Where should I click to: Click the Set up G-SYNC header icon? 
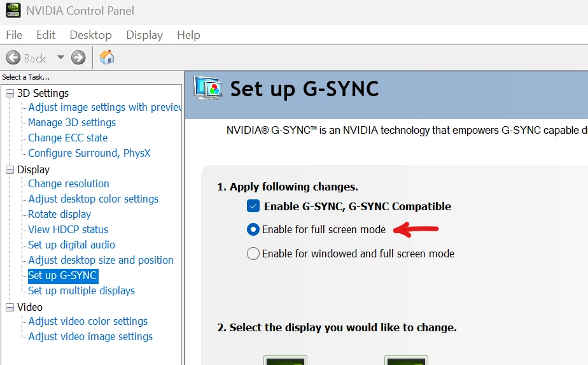click(x=207, y=89)
